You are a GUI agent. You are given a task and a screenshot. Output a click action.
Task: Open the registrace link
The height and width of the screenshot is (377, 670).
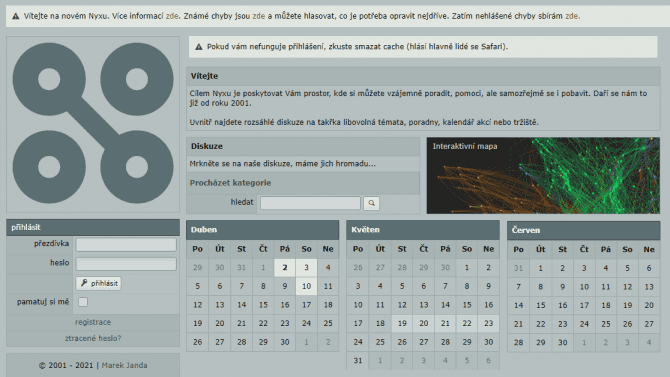[x=93, y=322]
